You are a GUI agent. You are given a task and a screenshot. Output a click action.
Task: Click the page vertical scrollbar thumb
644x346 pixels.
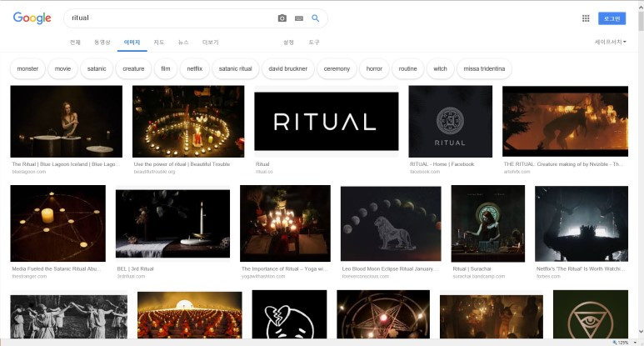coord(641,21)
